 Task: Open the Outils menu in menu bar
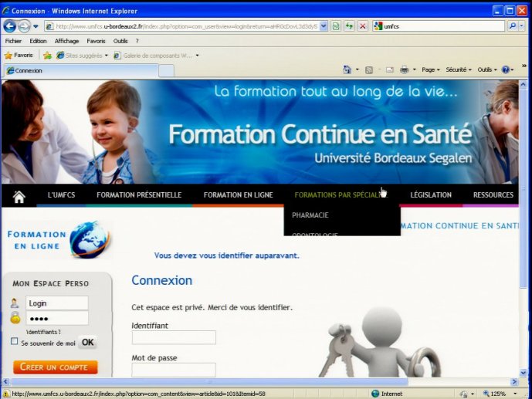(120, 41)
